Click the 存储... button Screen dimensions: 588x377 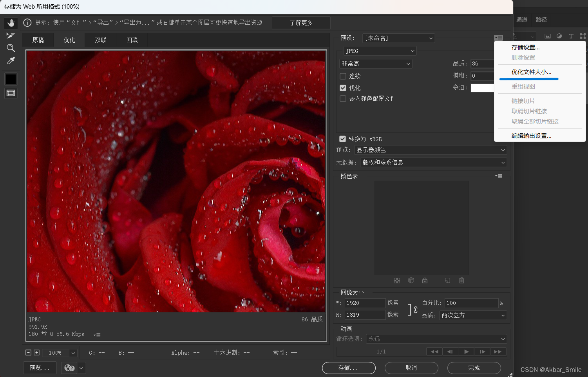(349, 368)
